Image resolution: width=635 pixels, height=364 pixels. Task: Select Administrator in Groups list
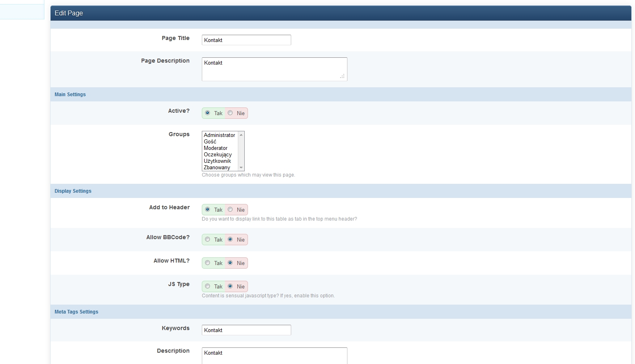[x=219, y=135]
